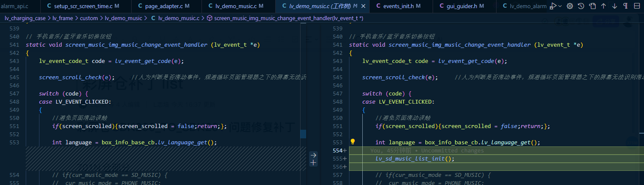Image resolution: width=644 pixels, height=185 pixels.
Task: Click 'if(screen_scrolled)' line in left pane
Action: pos(139,126)
